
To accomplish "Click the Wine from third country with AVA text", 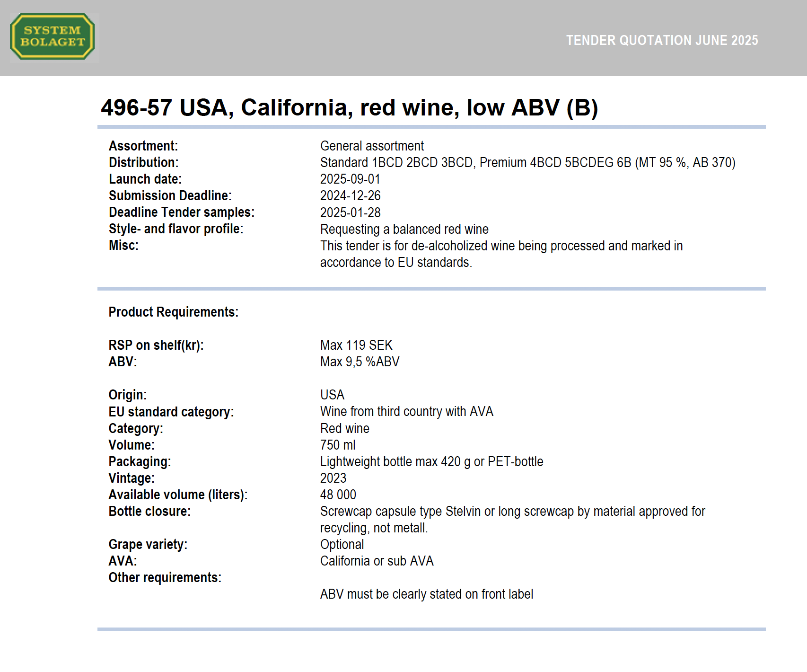I will coord(406,411).
